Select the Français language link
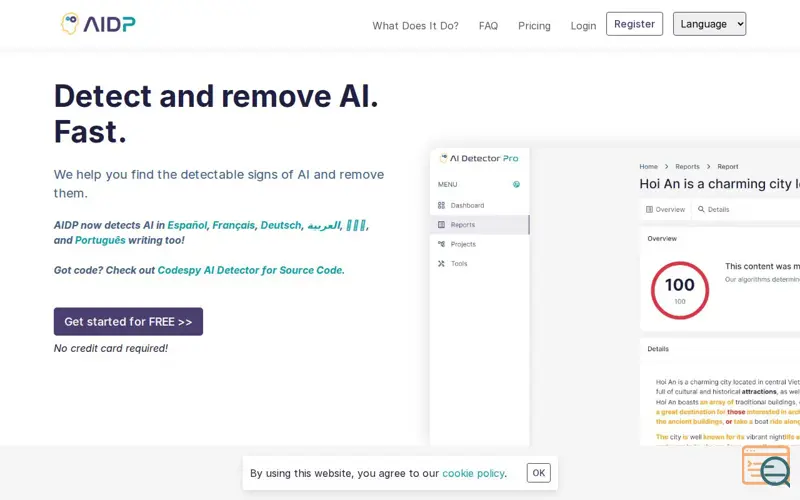Screen dimensions: 800x500 point(233,225)
